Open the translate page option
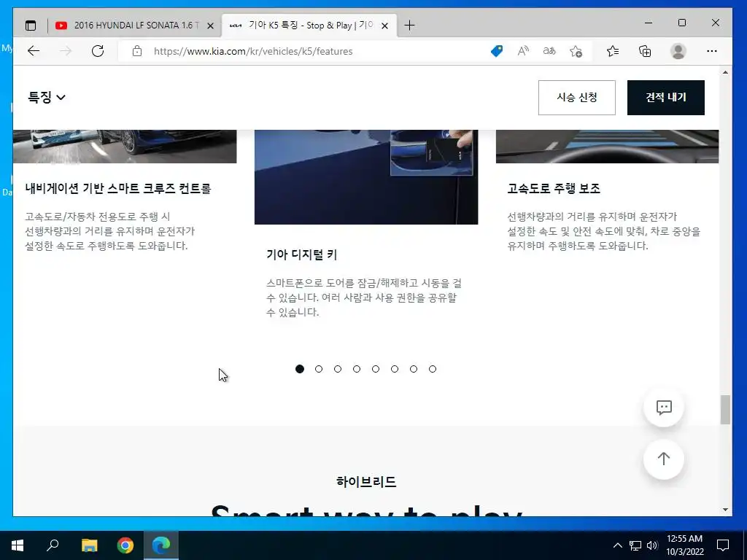Screen dimensions: 747x560 [x=549, y=51]
